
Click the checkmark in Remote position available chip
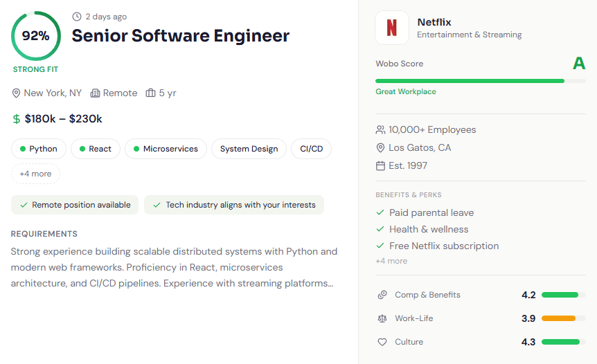tap(24, 205)
